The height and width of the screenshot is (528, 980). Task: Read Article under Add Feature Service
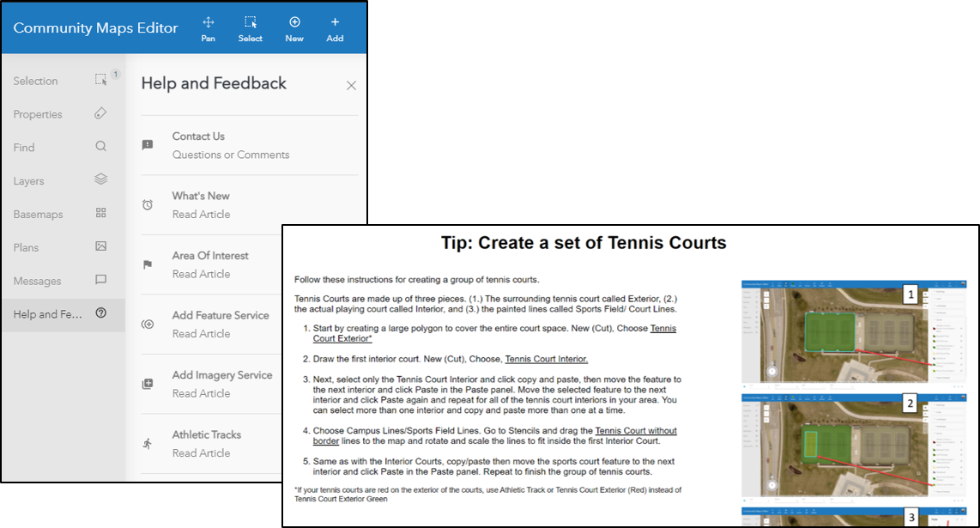(x=202, y=333)
